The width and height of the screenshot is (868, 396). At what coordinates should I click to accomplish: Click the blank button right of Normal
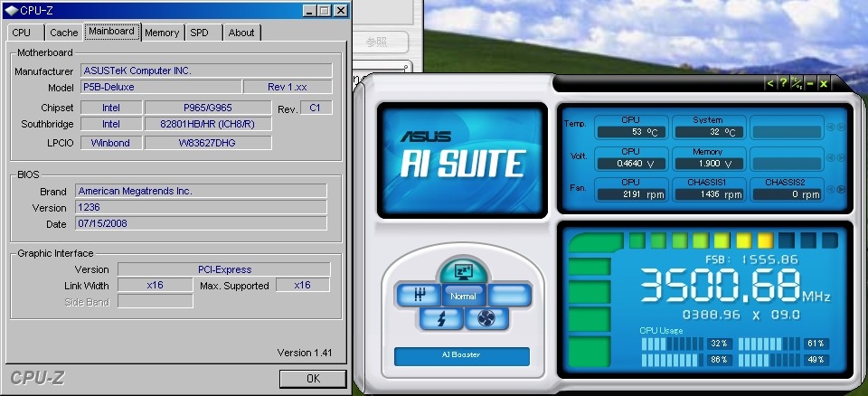509,296
